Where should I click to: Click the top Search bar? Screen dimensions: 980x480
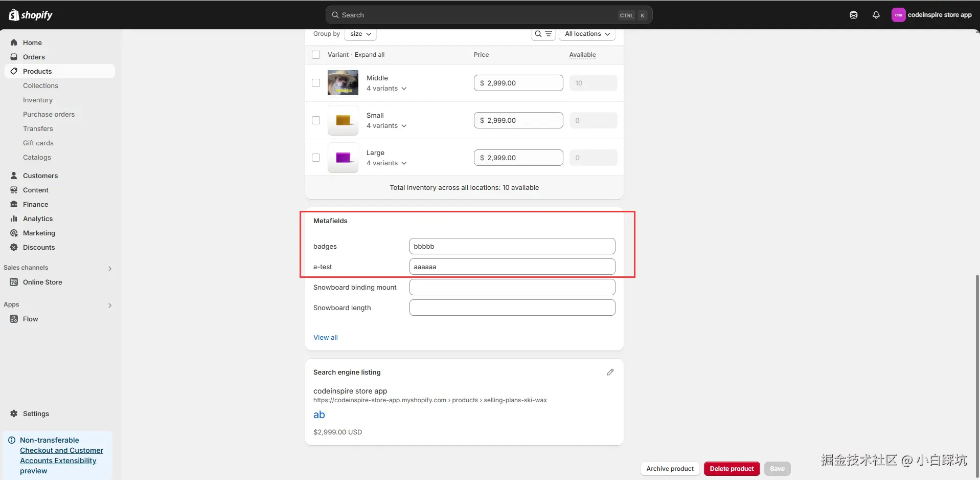click(489, 15)
